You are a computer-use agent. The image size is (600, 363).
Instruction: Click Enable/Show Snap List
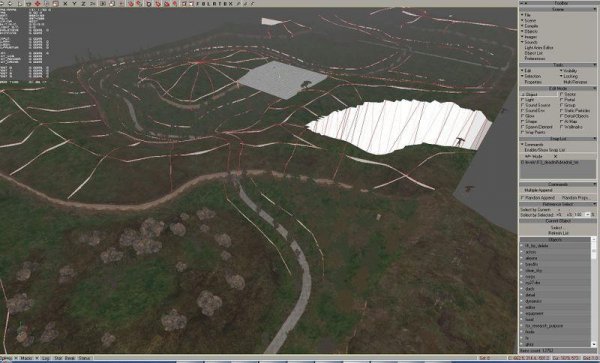(544, 150)
